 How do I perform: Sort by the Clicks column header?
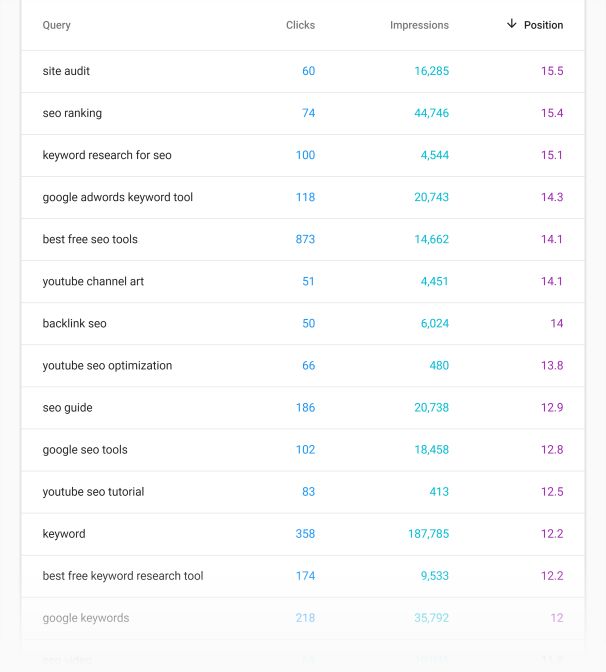coord(300,25)
